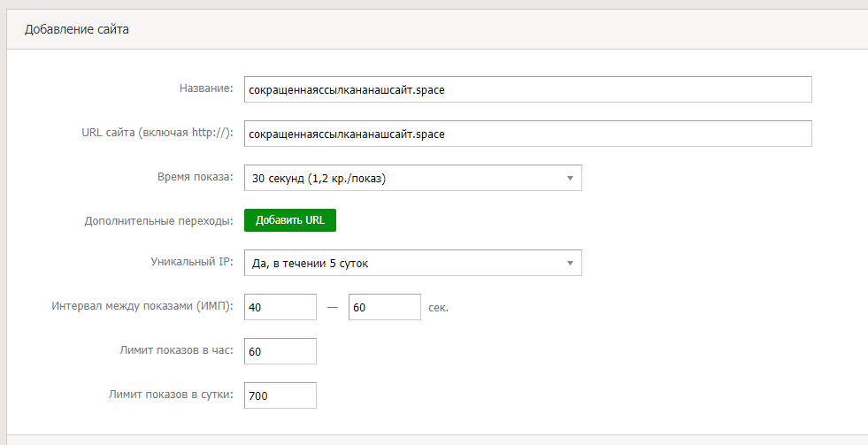Click the Название text input field

[x=527, y=89]
